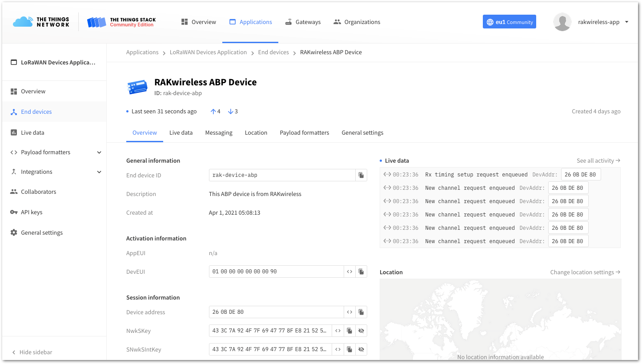Viewport: 642px width, 364px height.
Task: Switch to the device Overview tab
Action: click(x=144, y=132)
